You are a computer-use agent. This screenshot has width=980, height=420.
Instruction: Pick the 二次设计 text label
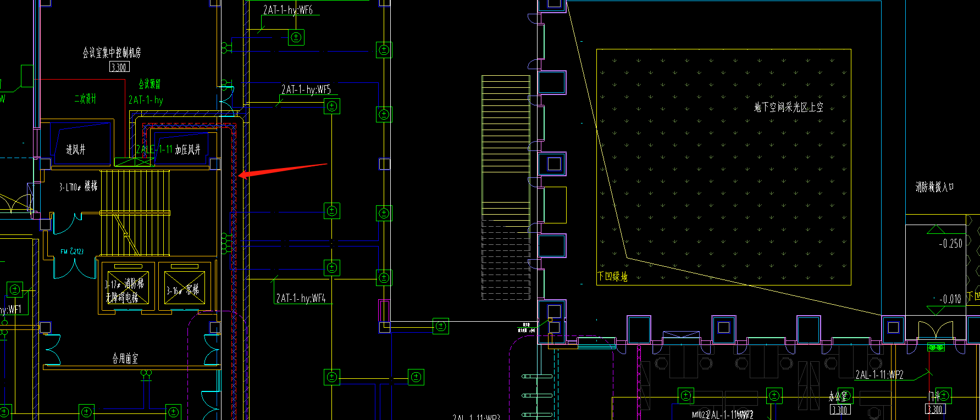tap(85, 99)
